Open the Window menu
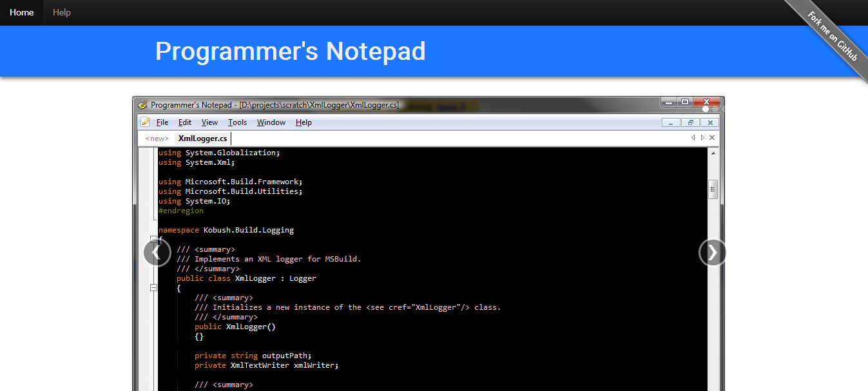The height and width of the screenshot is (391, 868). coord(271,122)
